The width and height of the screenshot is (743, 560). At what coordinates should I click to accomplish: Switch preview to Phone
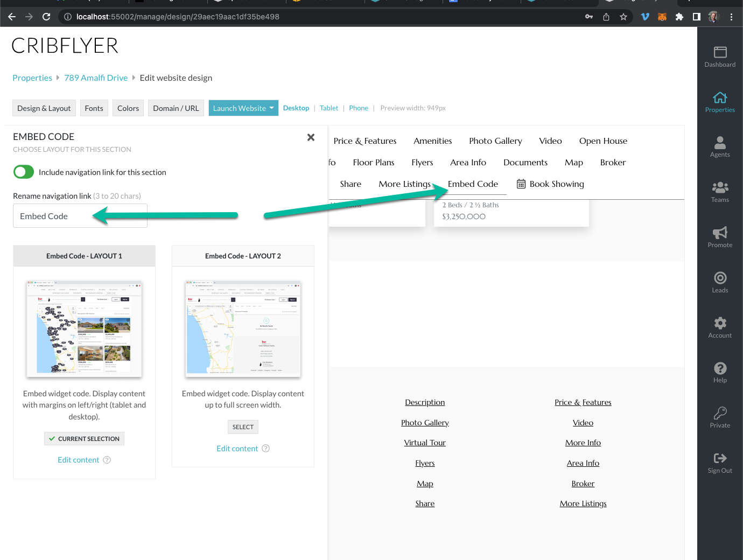pyautogui.click(x=359, y=108)
